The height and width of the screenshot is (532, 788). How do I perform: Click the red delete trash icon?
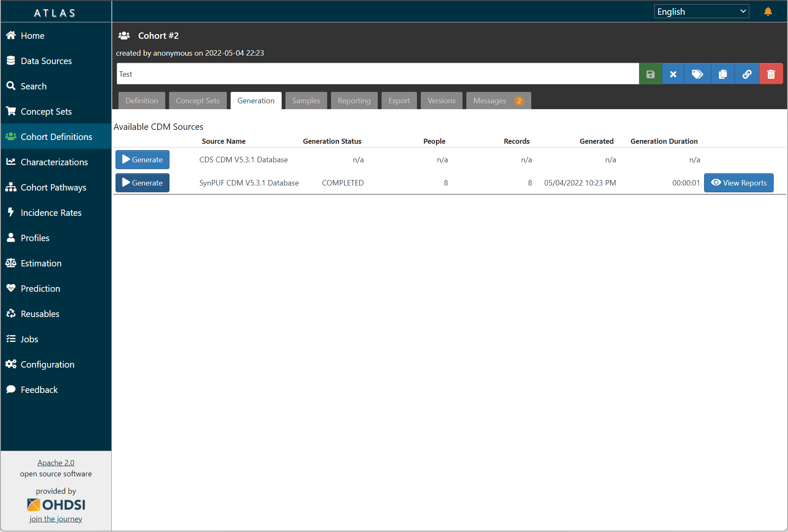(x=771, y=74)
